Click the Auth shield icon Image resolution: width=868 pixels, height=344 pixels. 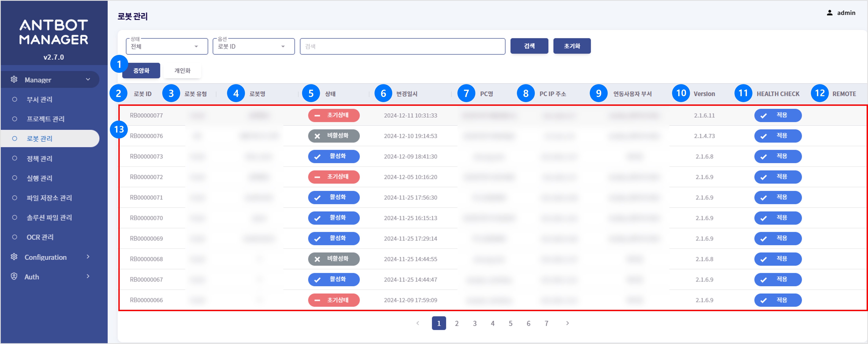coord(14,276)
